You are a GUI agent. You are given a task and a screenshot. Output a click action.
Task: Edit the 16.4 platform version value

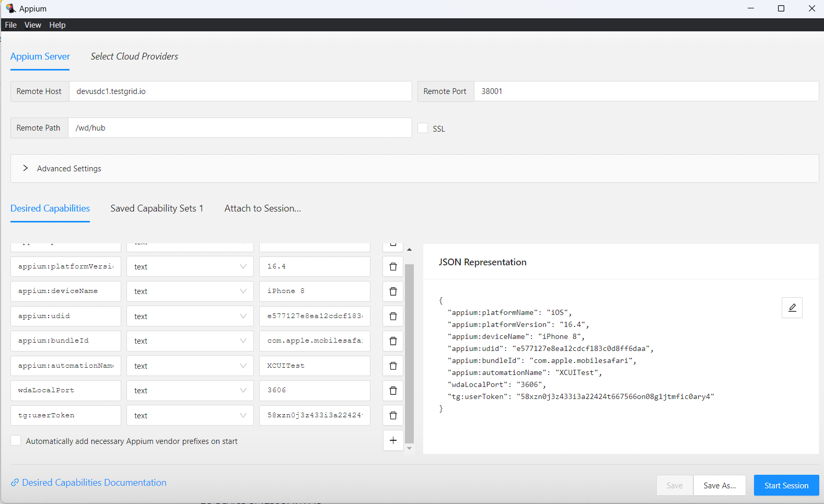315,266
